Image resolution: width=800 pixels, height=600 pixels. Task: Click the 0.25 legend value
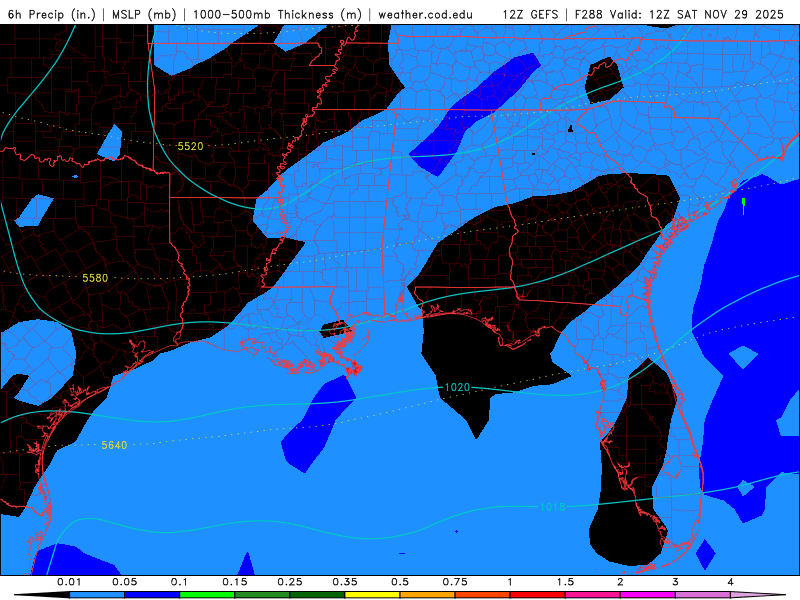pos(290,582)
